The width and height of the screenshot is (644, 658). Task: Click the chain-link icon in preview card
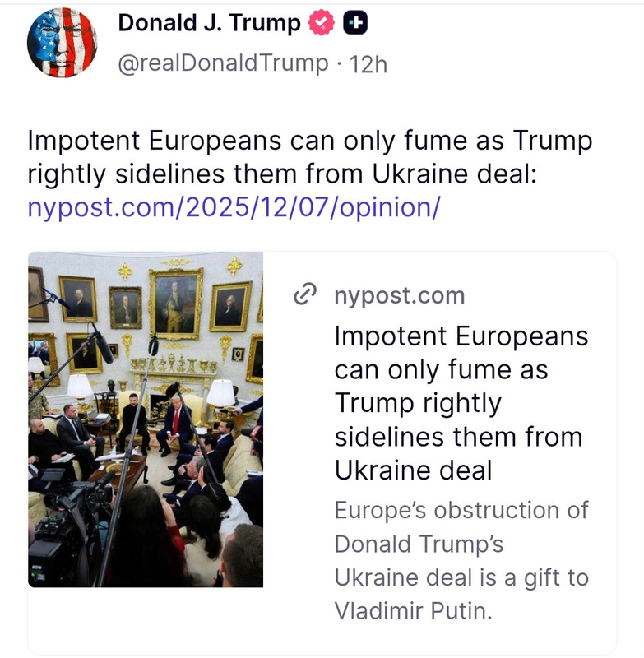pos(304,294)
